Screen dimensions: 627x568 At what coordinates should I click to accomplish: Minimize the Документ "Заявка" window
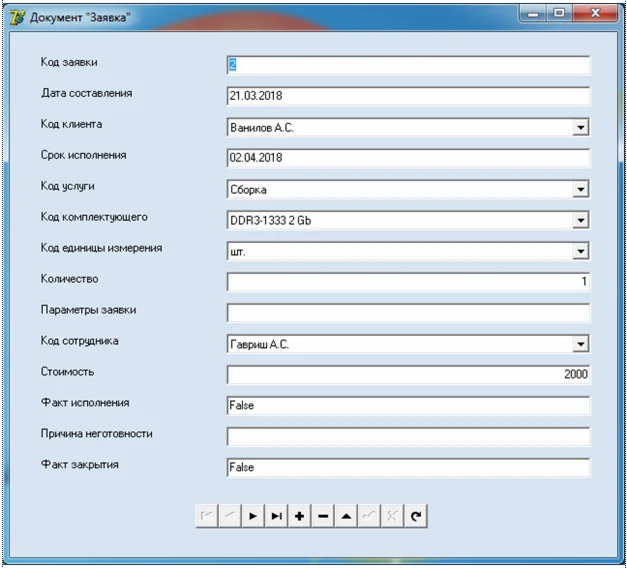[533, 14]
